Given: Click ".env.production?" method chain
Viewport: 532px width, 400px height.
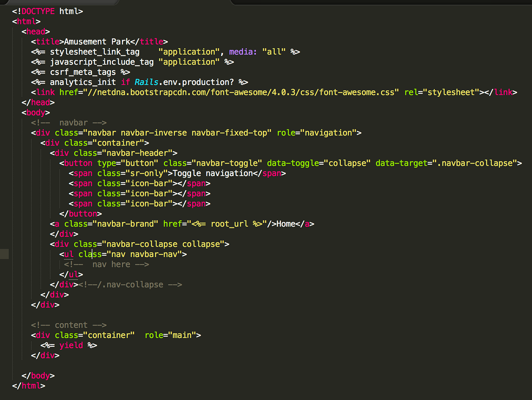Looking at the screenshot, I should [x=196, y=82].
